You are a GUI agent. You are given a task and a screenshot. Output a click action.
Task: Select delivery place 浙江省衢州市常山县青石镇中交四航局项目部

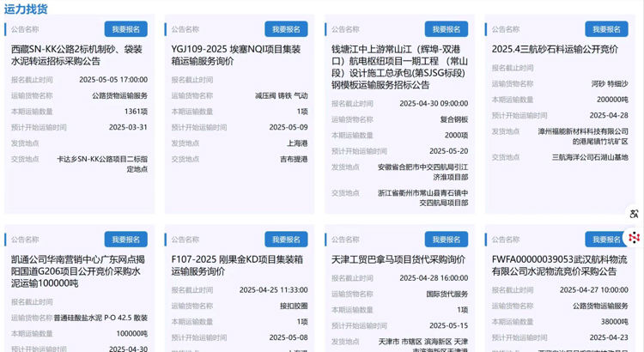(423, 197)
